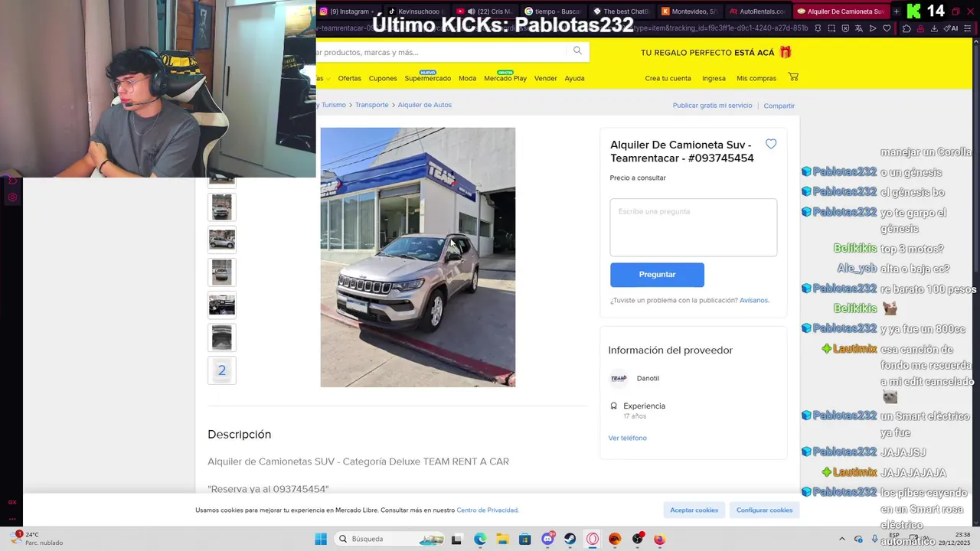This screenshot has width=980, height=551.
Task: Click the search magnifier icon in Mercado Libre
Action: (577, 51)
